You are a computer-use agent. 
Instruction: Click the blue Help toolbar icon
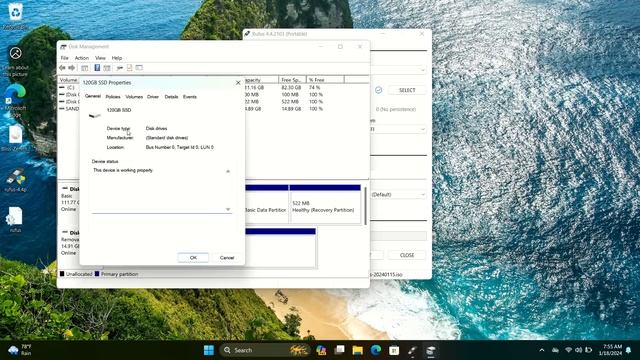(97, 68)
